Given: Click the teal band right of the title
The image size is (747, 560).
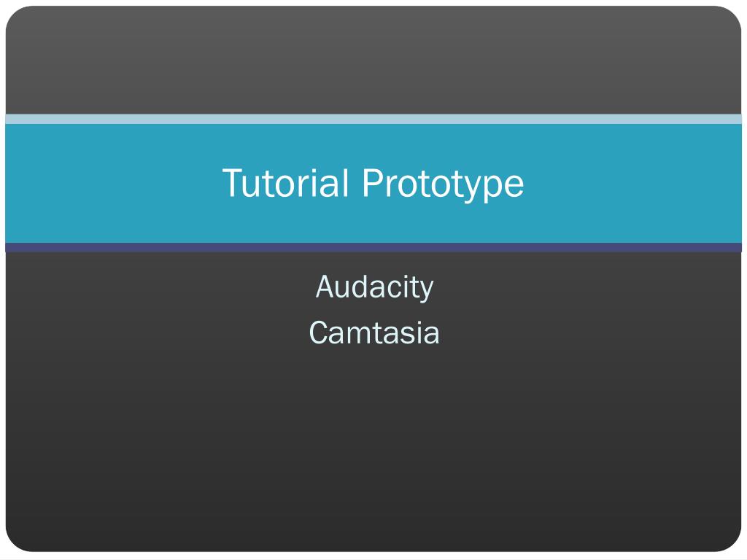Looking at the screenshot, I should pos(635,183).
